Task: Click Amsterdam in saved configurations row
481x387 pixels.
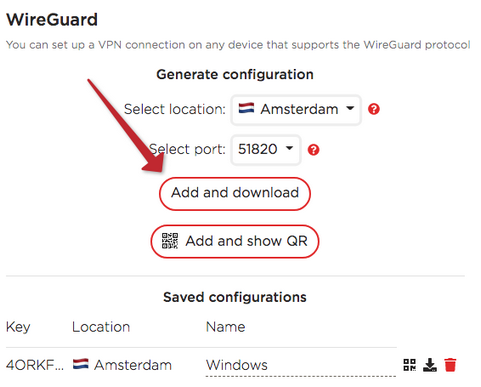Action: [133, 365]
